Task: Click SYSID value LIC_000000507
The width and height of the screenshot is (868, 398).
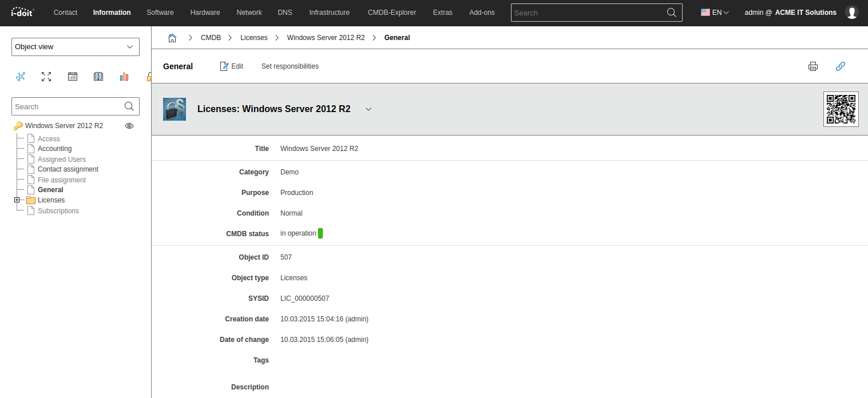Action: [x=304, y=298]
